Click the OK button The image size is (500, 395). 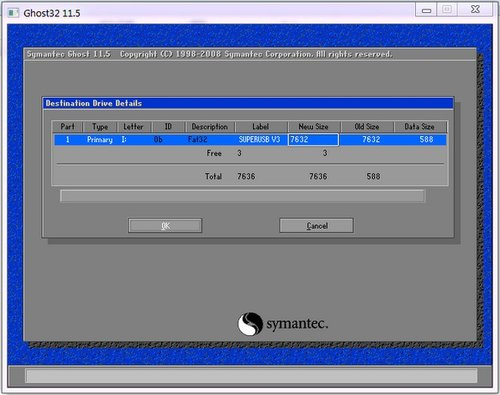pyautogui.click(x=165, y=226)
